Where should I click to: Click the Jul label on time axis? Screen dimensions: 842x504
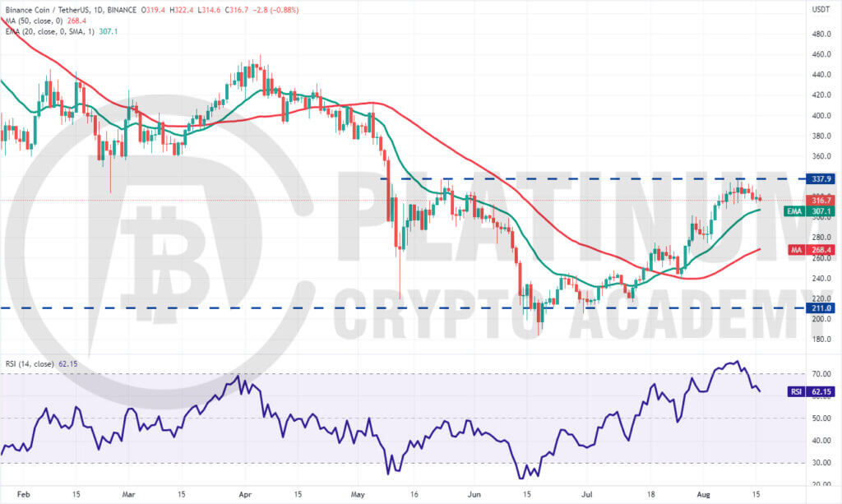[x=587, y=494]
